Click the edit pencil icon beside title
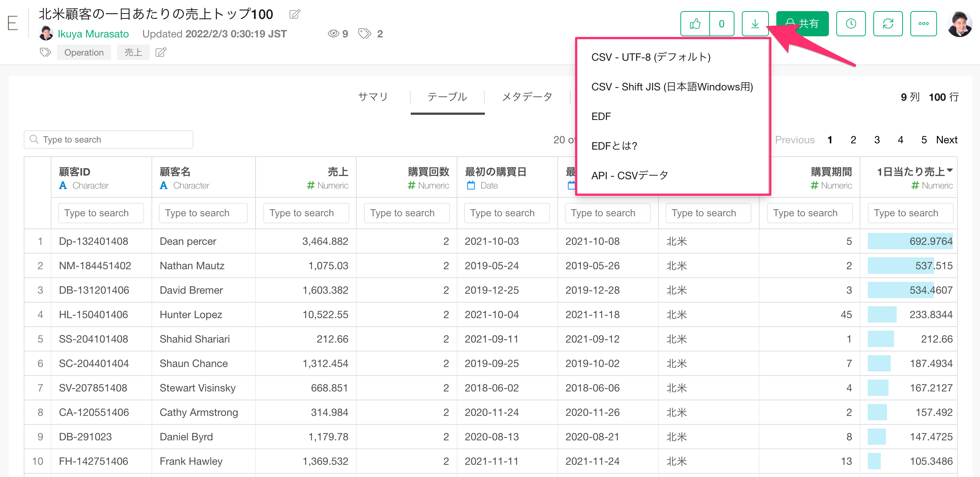 (294, 14)
